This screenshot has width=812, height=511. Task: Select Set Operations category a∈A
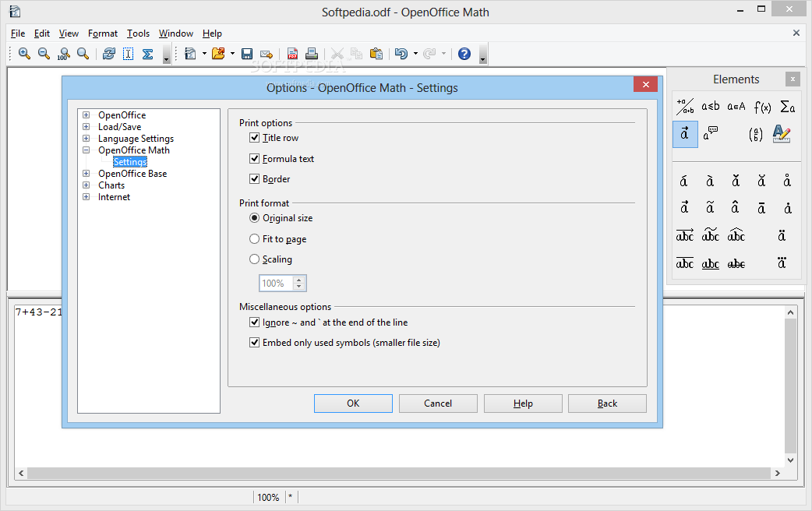point(736,107)
